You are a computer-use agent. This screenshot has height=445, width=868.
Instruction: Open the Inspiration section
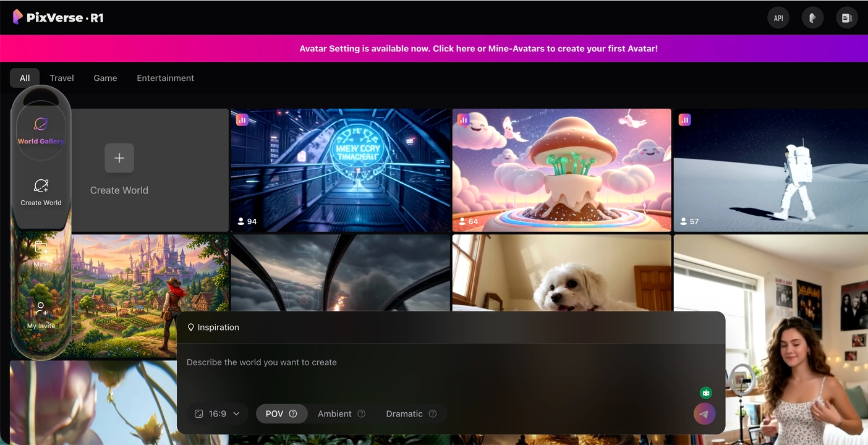[x=213, y=327]
